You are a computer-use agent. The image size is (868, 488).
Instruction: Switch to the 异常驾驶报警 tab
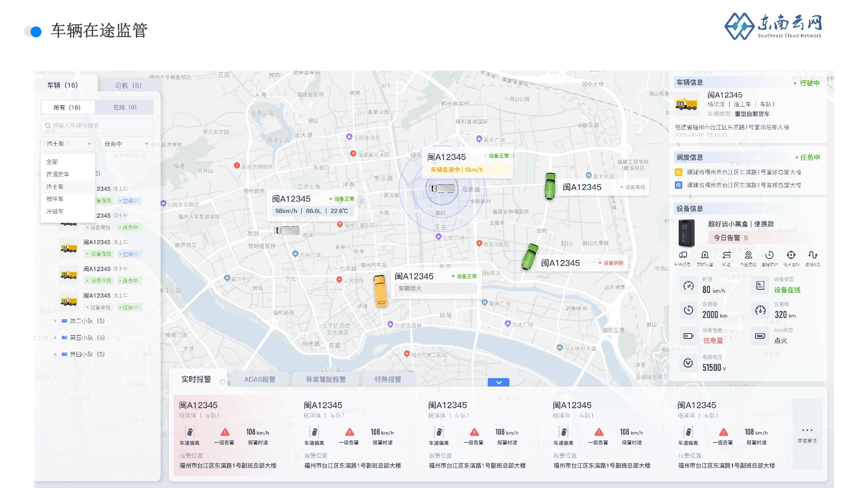pos(325,380)
